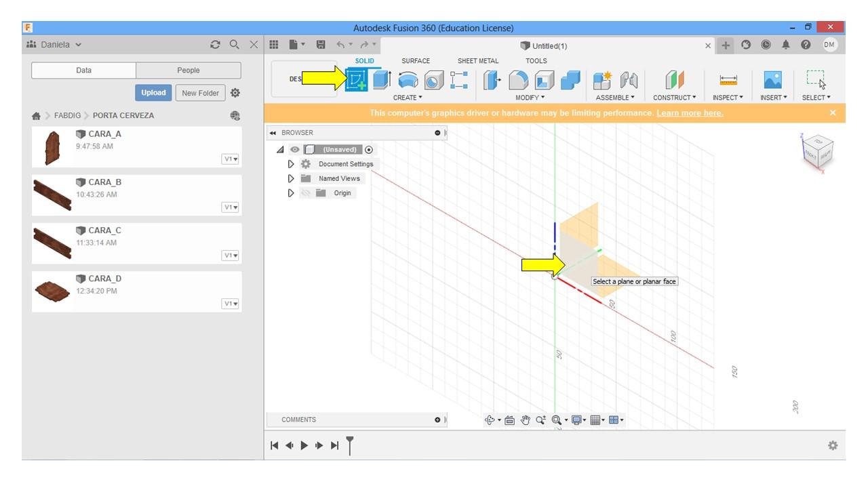Open the ASSEMBLE dropdown menu

tap(615, 98)
